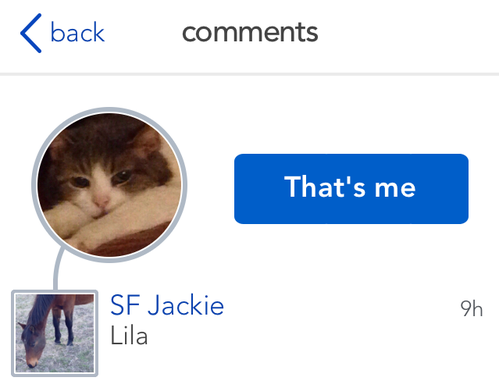Tap the blue back chevron arrow
Viewport: 499px width, 388px height.
(x=31, y=33)
